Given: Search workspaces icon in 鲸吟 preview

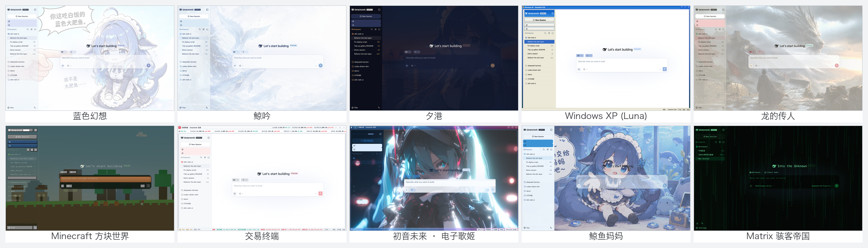Looking at the screenshot, I should pyautogui.click(x=200, y=29).
